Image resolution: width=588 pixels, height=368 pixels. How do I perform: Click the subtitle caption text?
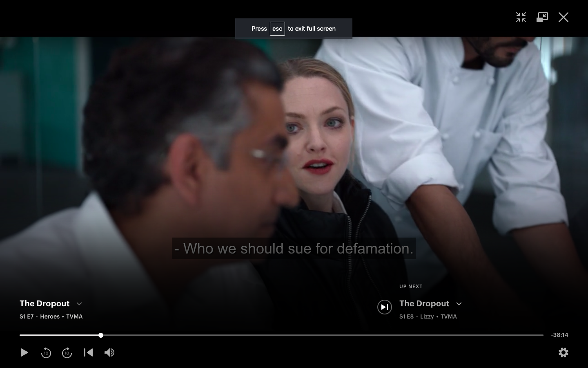(x=294, y=249)
